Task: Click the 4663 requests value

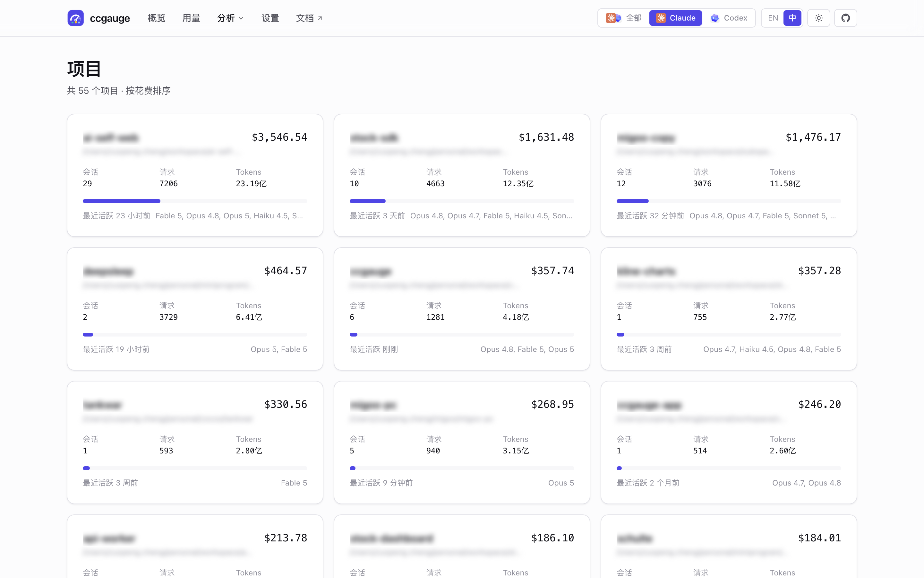Action: point(435,183)
